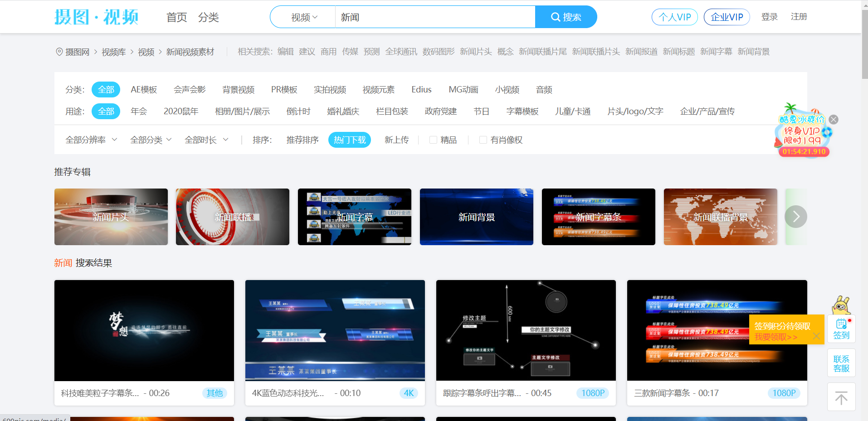Click the back-to-top arrow icon
The width and height of the screenshot is (868, 421).
[841, 397]
